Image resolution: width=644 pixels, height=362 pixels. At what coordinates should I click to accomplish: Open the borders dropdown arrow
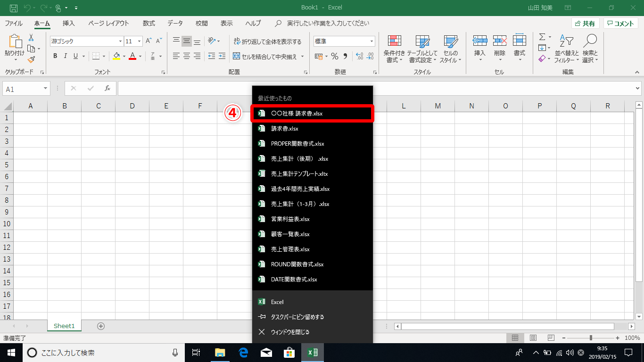click(104, 56)
